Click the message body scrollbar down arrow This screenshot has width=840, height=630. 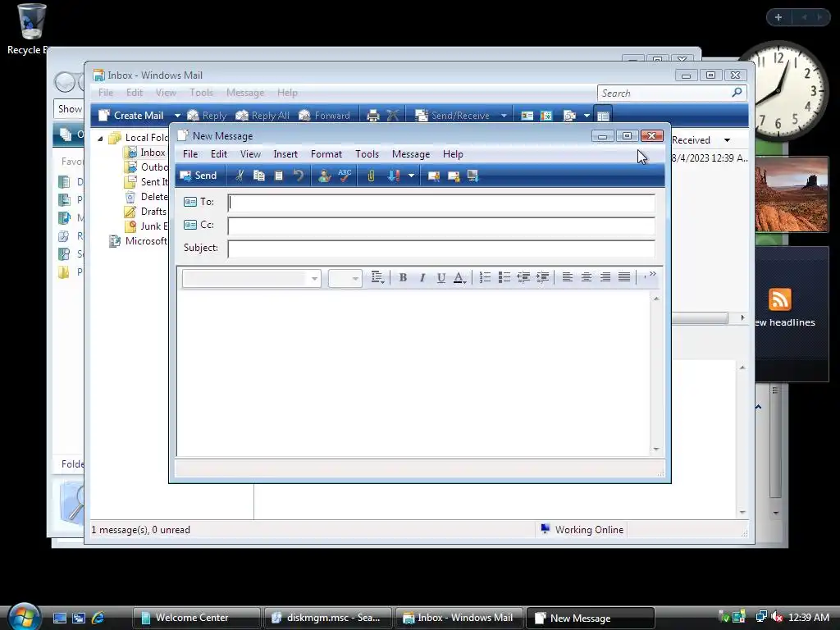pos(656,450)
